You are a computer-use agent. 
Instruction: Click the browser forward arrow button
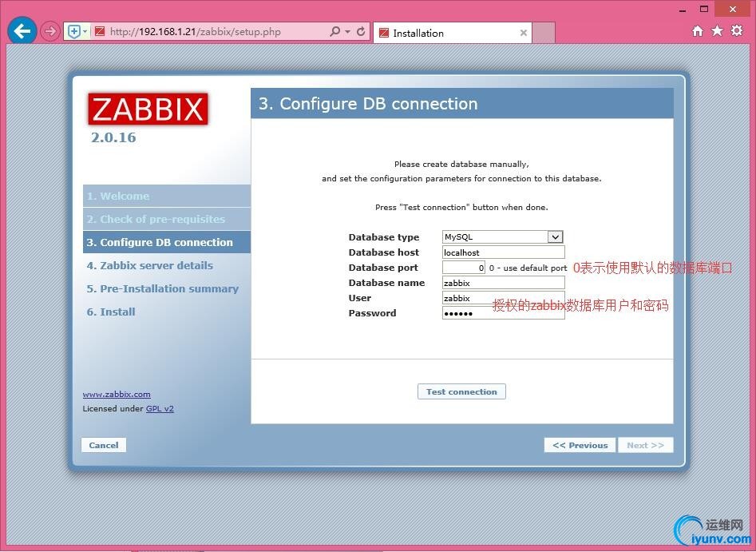click(x=49, y=31)
